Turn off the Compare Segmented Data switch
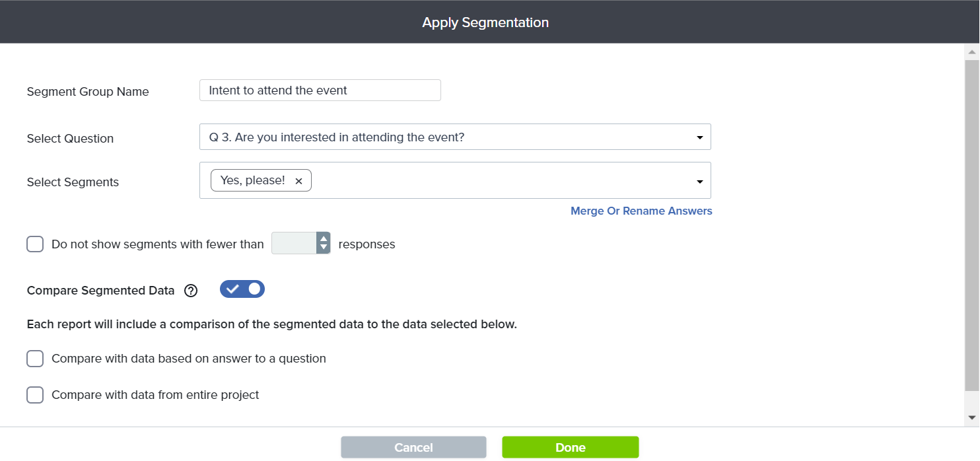This screenshot has width=980, height=461. click(242, 289)
